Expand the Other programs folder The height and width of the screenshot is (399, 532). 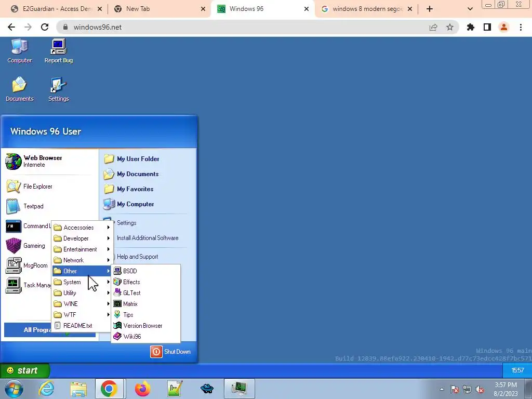pos(82,271)
